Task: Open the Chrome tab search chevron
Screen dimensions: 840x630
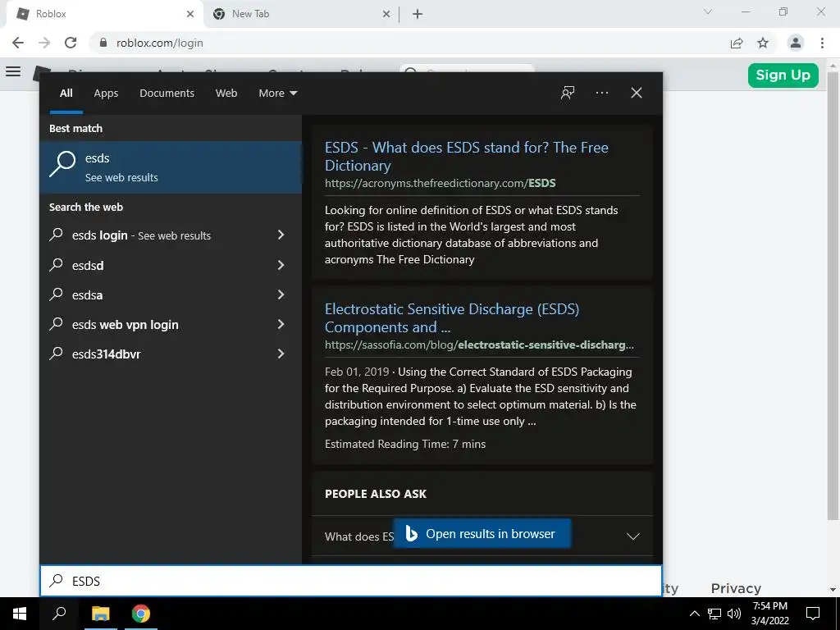Action: tap(708, 11)
